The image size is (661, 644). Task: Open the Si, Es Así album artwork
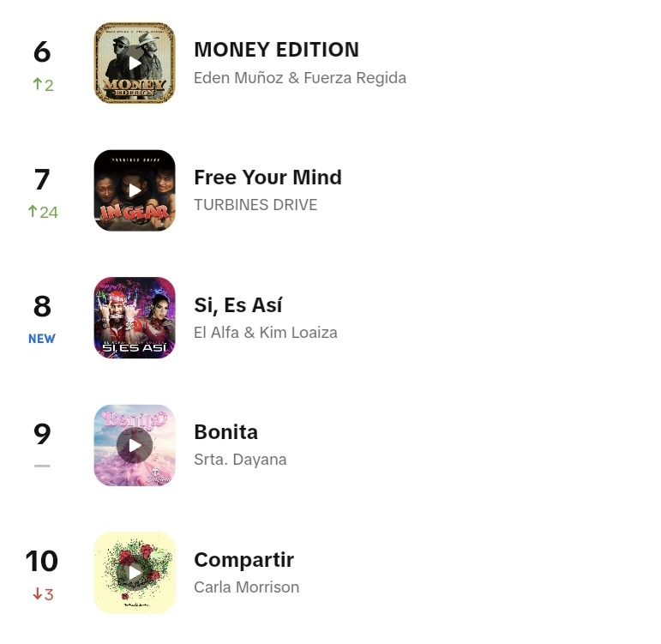(x=135, y=317)
